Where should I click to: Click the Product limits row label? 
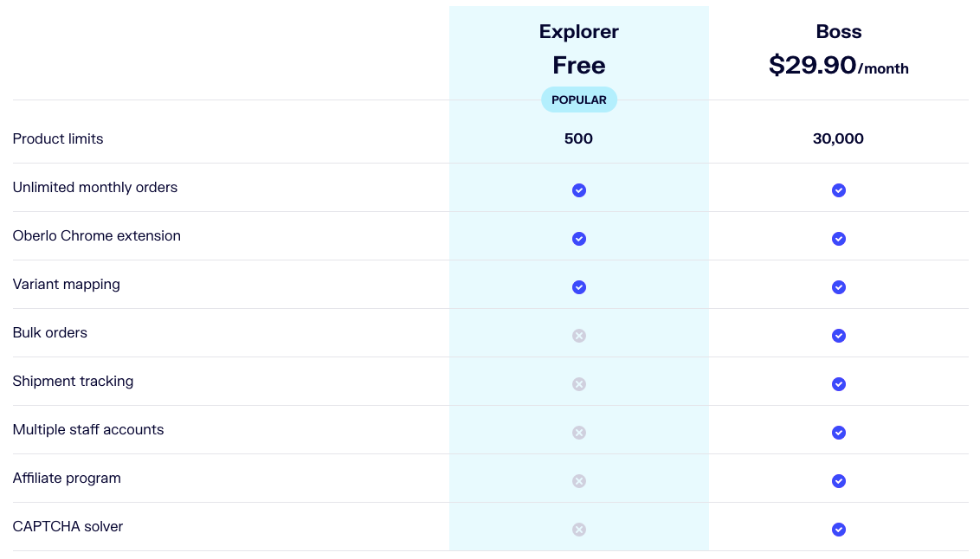pyautogui.click(x=58, y=138)
